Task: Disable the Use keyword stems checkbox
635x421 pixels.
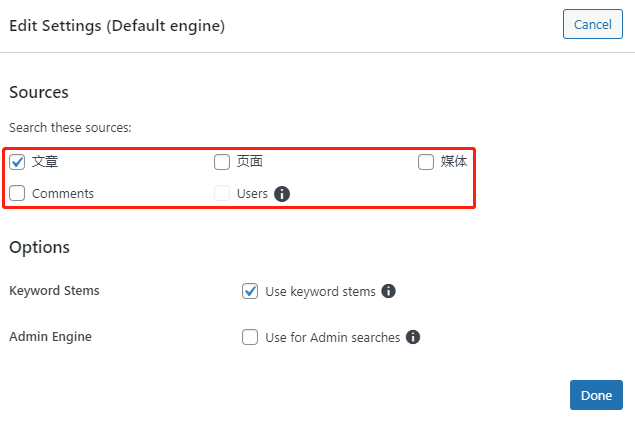Action: 250,291
